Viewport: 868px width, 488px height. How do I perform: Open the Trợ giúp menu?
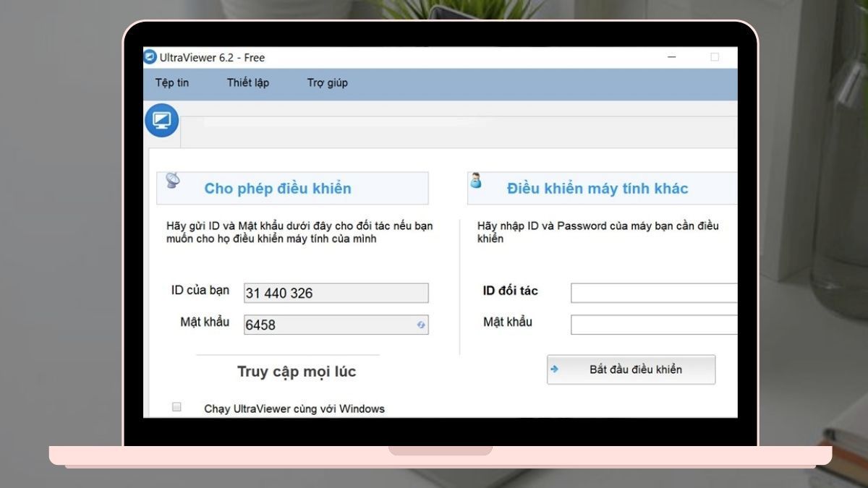point(328,82)
